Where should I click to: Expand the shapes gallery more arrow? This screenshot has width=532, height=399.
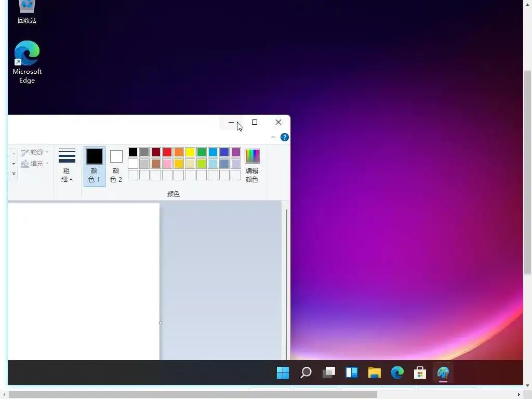14,174
